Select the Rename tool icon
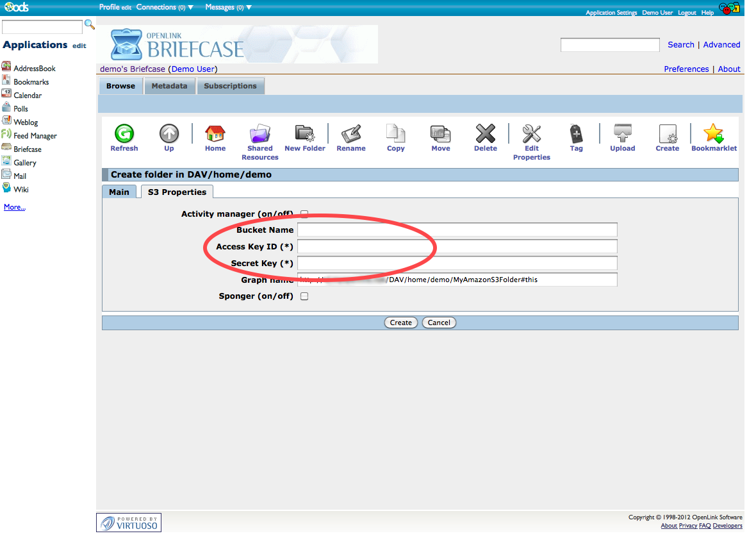 [x=351, y=134]
